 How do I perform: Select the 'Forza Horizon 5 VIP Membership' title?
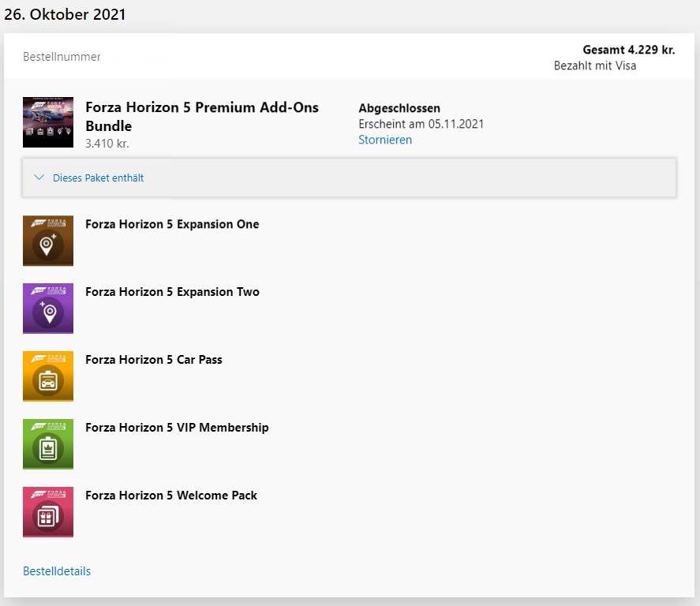[177, 428]
